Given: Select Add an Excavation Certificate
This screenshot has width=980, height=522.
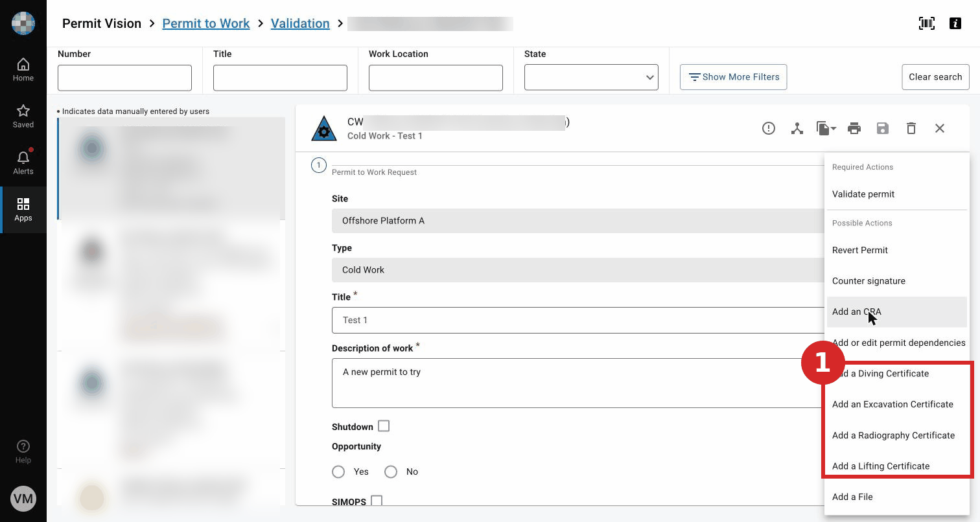Looking at the screenshot, I should pyautogui.click(x=897, y=404).
